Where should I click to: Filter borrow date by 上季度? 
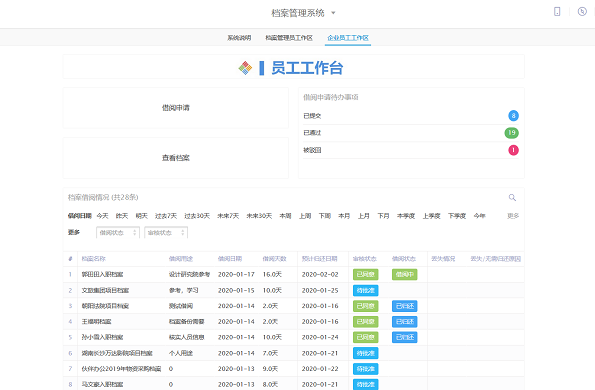point(431,216)
